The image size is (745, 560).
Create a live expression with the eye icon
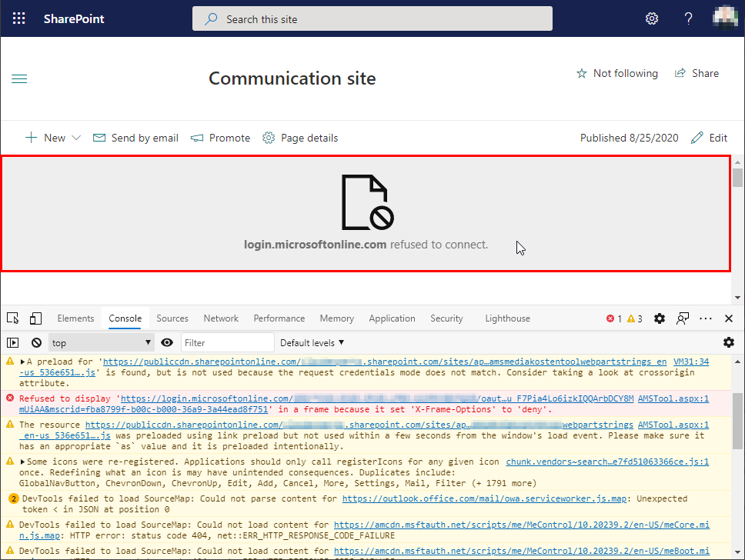tap(167, 342)
